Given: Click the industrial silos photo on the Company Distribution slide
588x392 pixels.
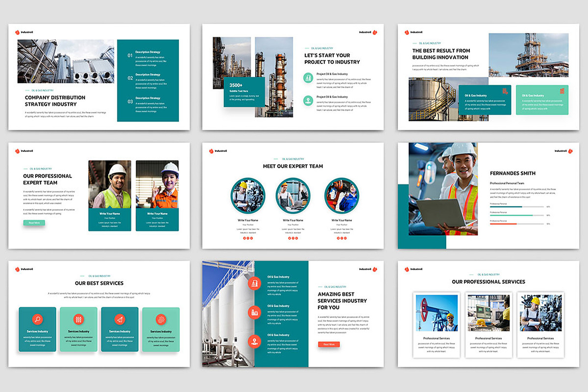Looking at the screenshot, I should click(x=66, y=61).
